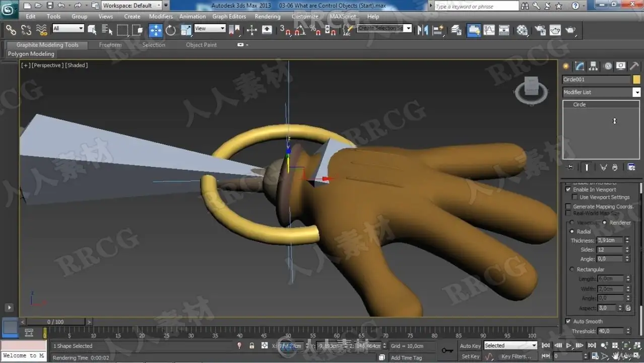
Task: Play the animation
Action: (569, 346)
